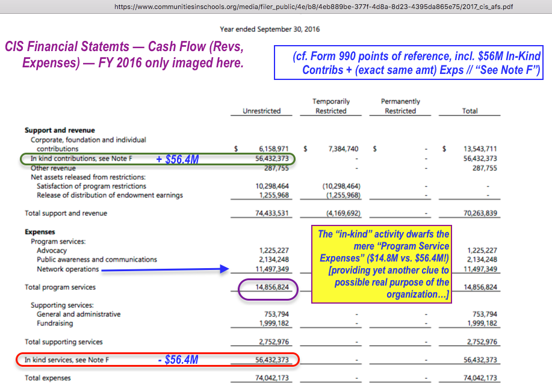Select the blue - $56.4M annotation
Image resolution: width=552 pixels, height=392 pixels.
[x=178, y=360]
